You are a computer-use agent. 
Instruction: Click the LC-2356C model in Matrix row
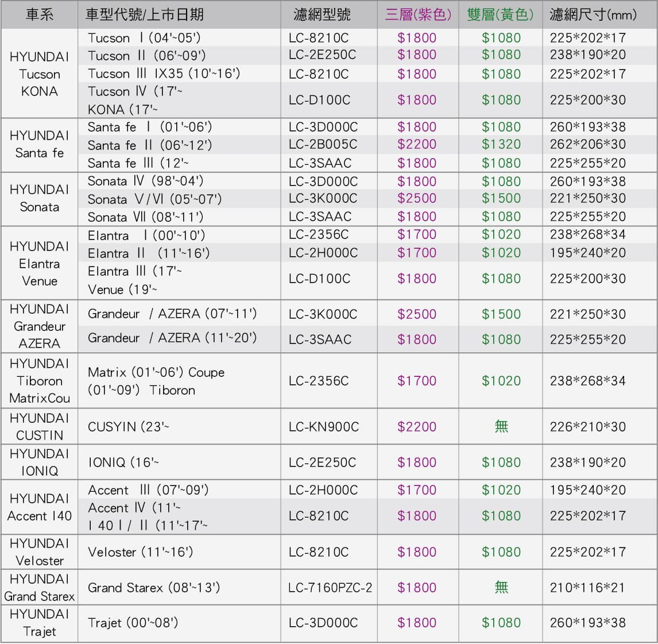click(x=319, y=381)
